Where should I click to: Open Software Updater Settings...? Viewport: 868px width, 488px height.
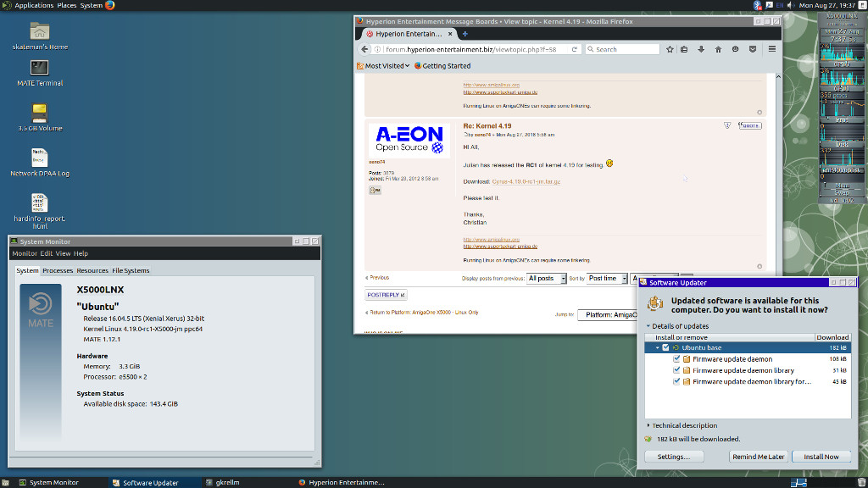pos(674,457)
